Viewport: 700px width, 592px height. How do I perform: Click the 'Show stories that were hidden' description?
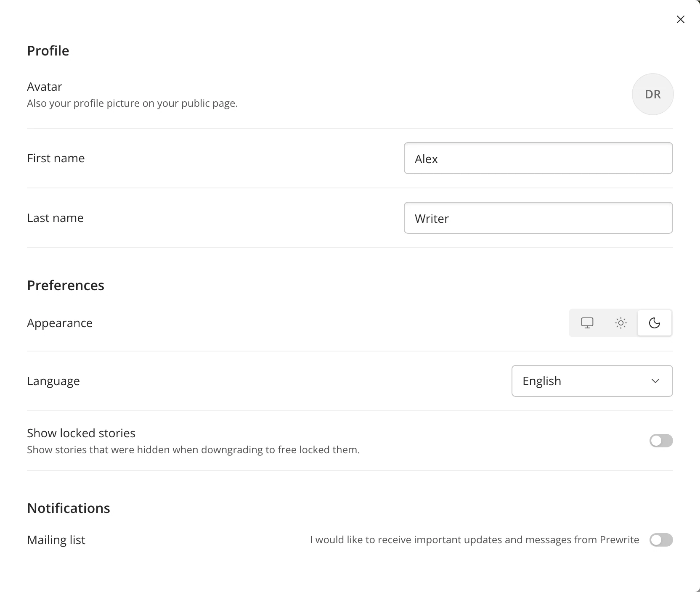pos(194,450)
